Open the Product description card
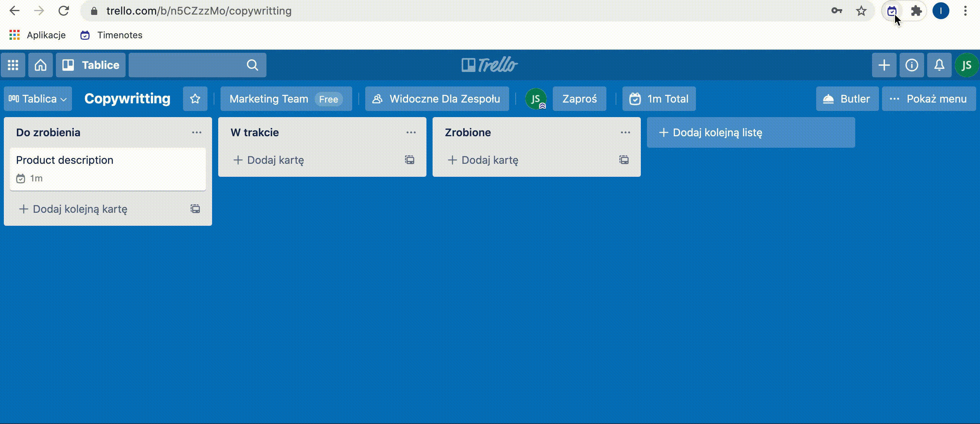 pos(108,168)
